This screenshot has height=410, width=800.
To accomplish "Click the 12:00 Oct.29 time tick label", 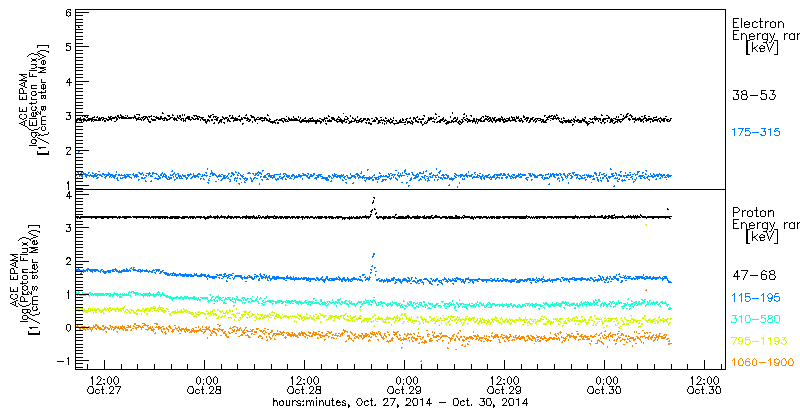I will click(x=505, y=385).
